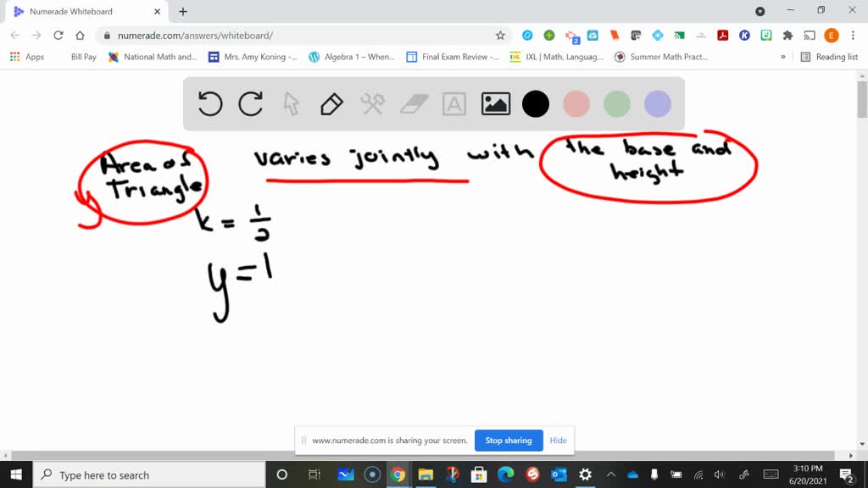
Task: Mute the speaker volume in system tray
Action: pyautogui.click(x=719, y=475)
